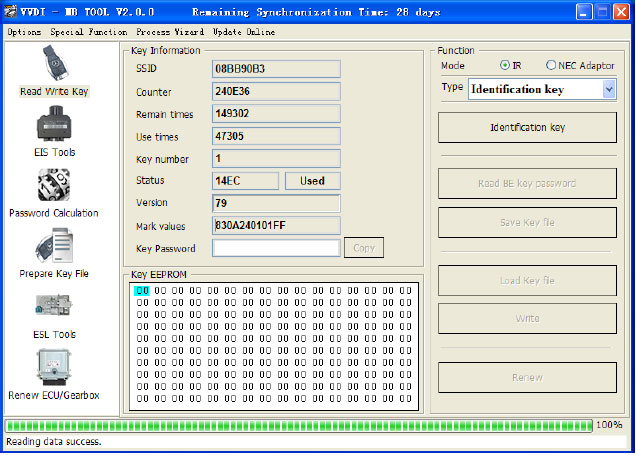This screenshot has width=636, height=455.
Task: Open the ESL Tools icon
Action: pyautogui.click(x=54, y=305)
